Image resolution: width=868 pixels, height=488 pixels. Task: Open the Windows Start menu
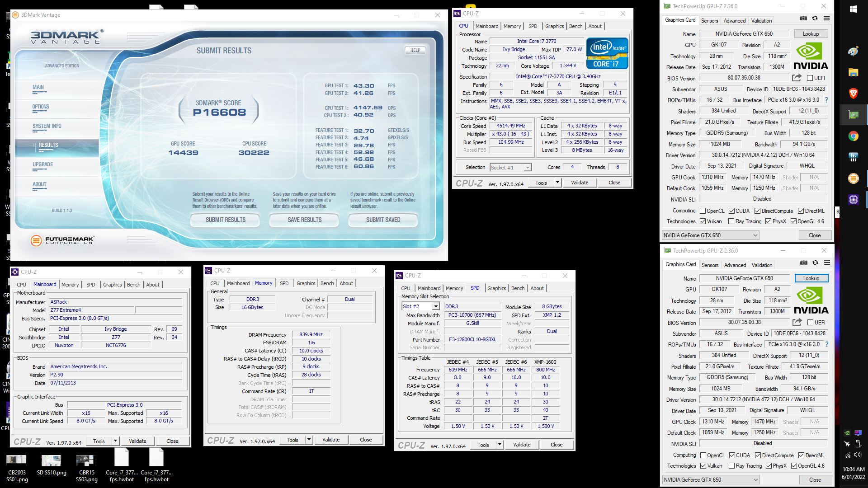(x=854, y=9)
